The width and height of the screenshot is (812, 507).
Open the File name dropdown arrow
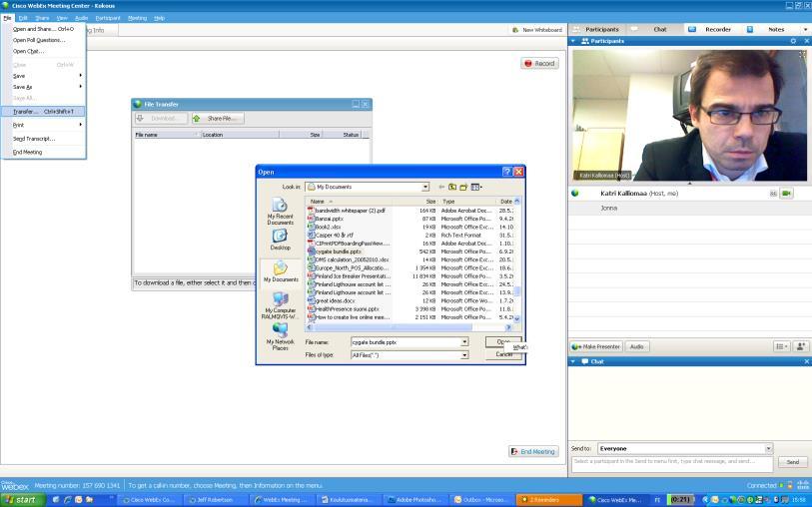[464, 342]
